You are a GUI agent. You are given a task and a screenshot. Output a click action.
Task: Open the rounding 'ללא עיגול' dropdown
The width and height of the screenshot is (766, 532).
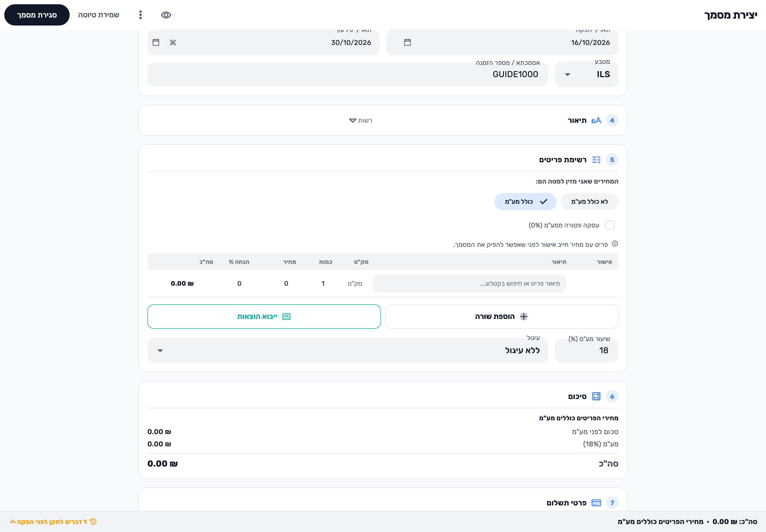348,351
